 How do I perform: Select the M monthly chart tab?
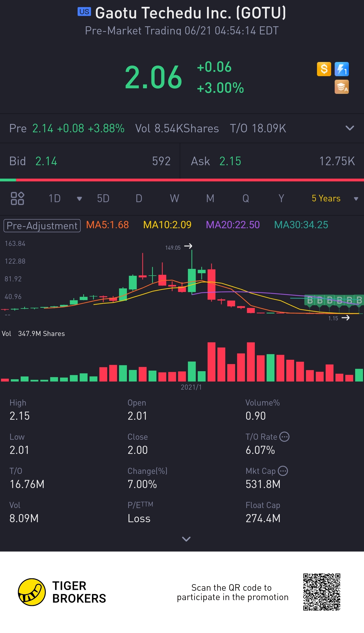(210, 199)
